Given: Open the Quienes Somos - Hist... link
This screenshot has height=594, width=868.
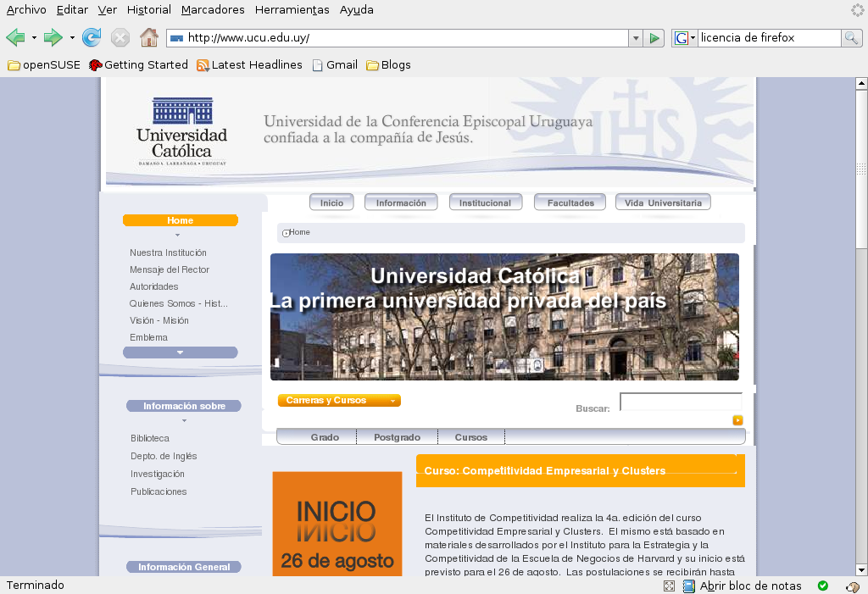Looking at the screenshot, I should click(x=178, y=303).
